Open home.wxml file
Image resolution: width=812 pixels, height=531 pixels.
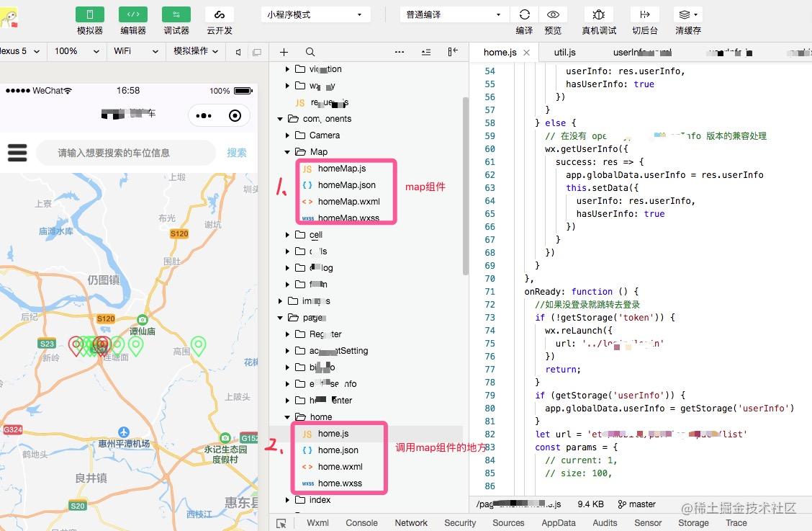pos(340,467)
